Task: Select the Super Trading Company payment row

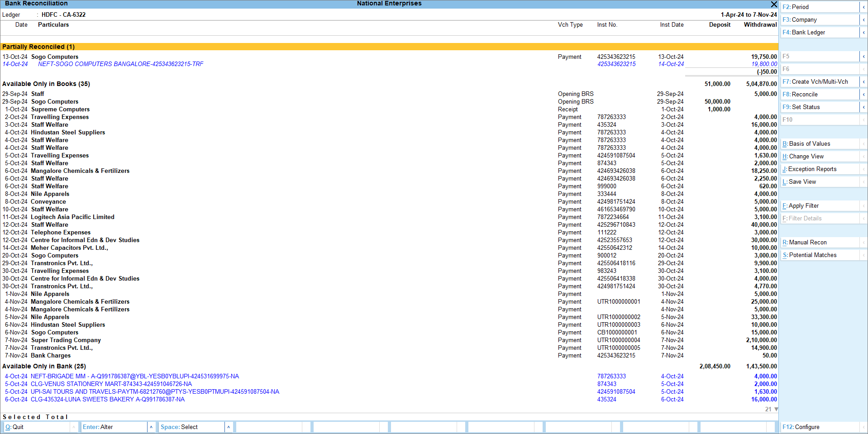Action: (x=389, y=340)
